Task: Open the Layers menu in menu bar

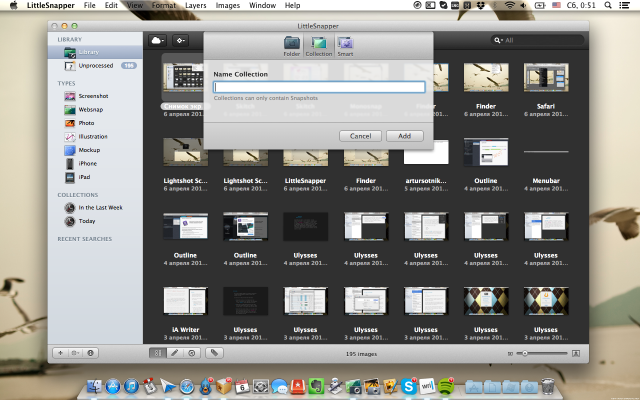Action: click(196, 6)
